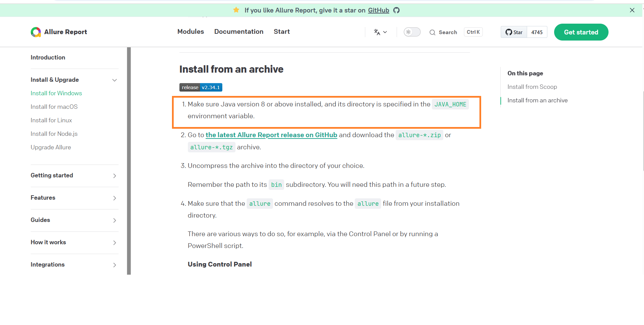This screenshot has width=644, height=325.
Task: Click the allure-*.zip code text
Action: point(419,135)
